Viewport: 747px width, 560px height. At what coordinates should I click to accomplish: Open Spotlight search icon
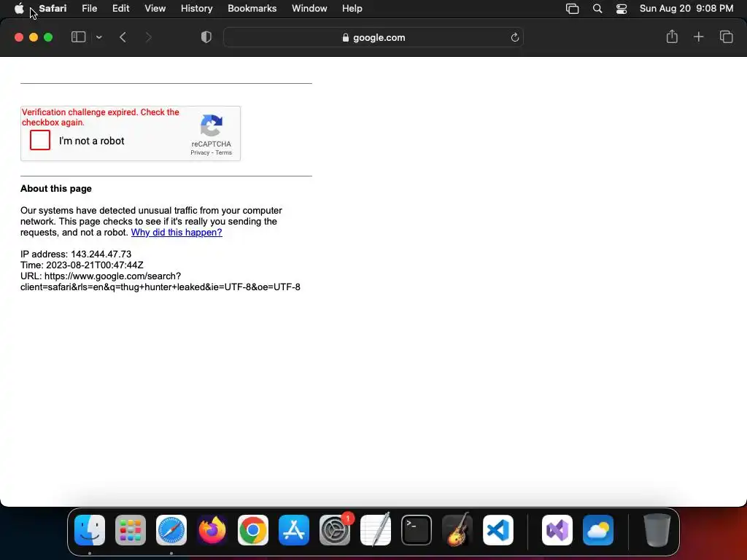(597, 9)
